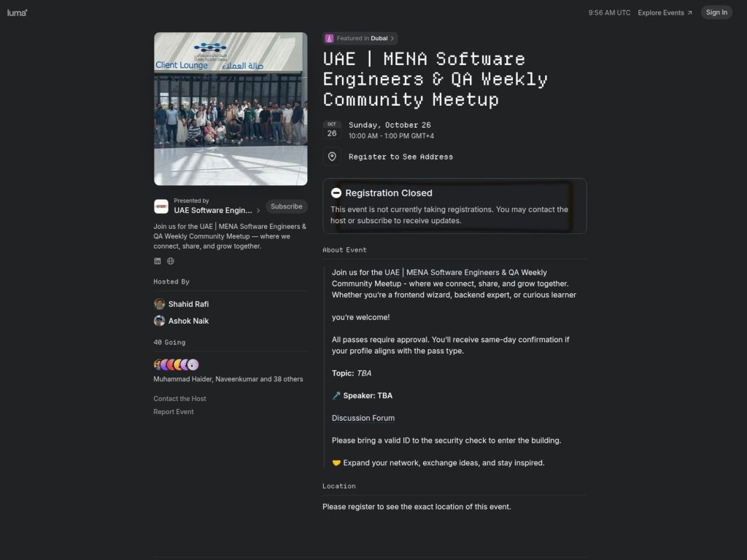Expand the chevron next to UAE Software Engin...
The width and height of the screenshot is (747, 560).
259,209
